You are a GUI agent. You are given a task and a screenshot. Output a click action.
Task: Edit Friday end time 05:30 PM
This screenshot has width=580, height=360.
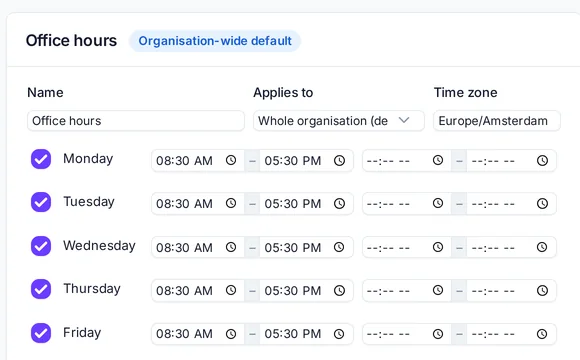pos(306,334)
